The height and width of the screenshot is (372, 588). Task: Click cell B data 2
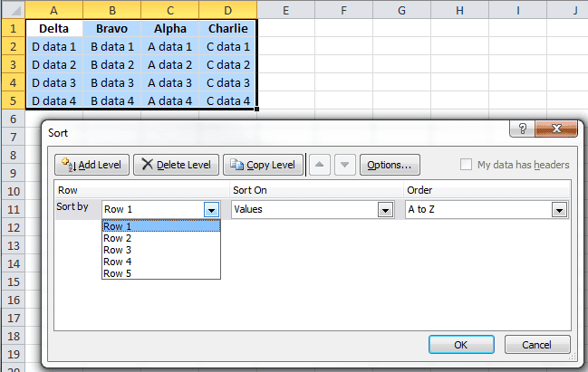tap(112, 64)
